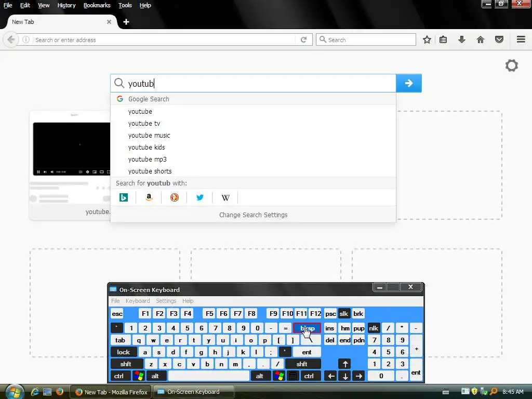
Task: Choose the "youtube shorts" suggestion
Action: (x=253, y=171)
